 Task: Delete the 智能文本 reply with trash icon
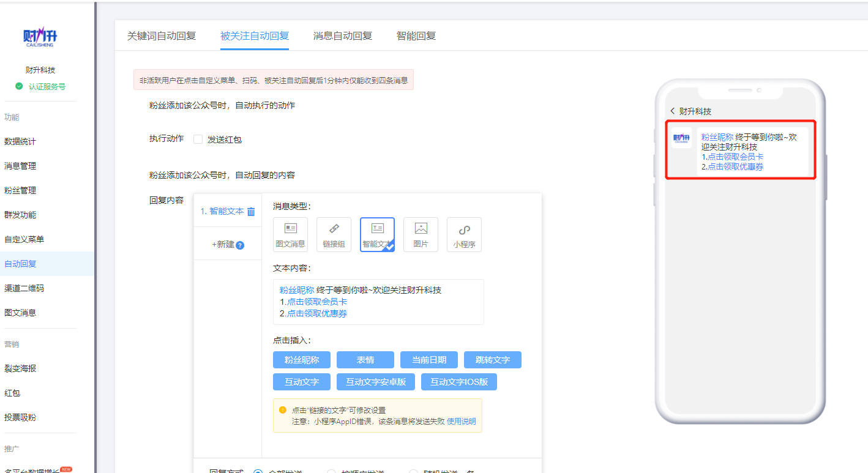pos(251,212)
